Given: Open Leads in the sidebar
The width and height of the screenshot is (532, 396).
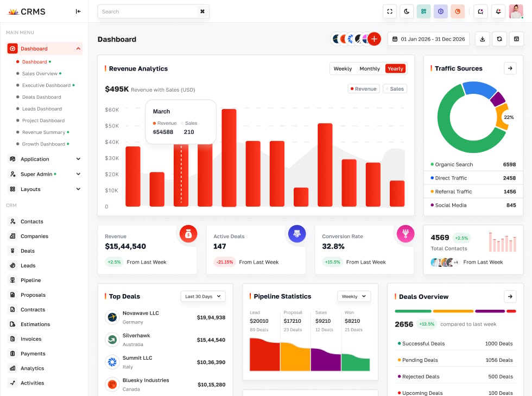Looking at the screenshot, I should (28, 265).
